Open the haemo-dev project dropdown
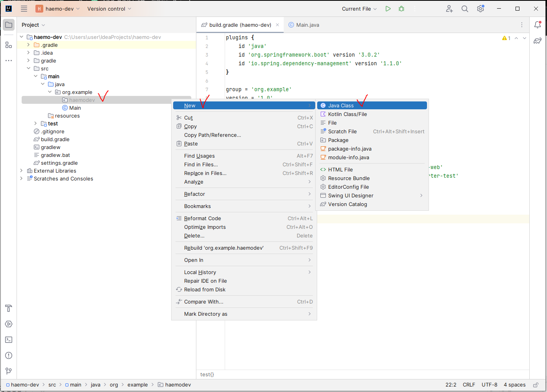This screenshot has width=547, height=392. pyautogui.click(x=58, y=9)
